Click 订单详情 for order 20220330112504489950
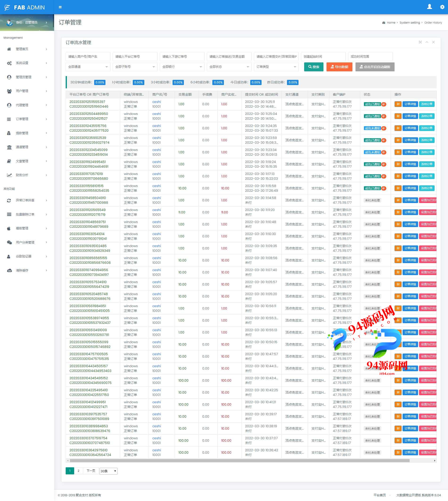 point(410,116)
